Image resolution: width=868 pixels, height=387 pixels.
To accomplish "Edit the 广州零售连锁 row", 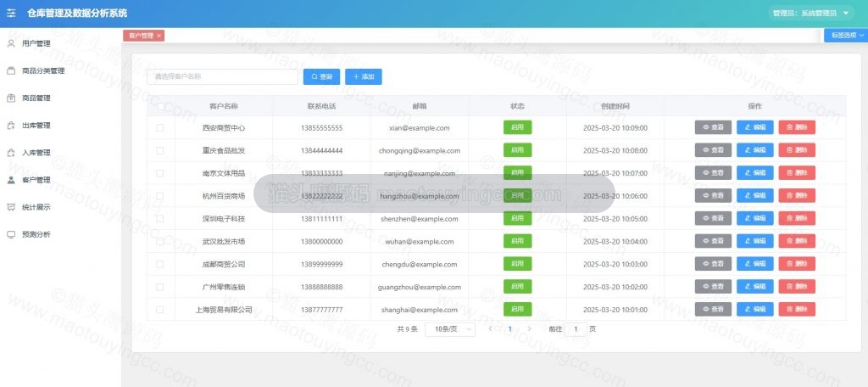I will (755, 286).
